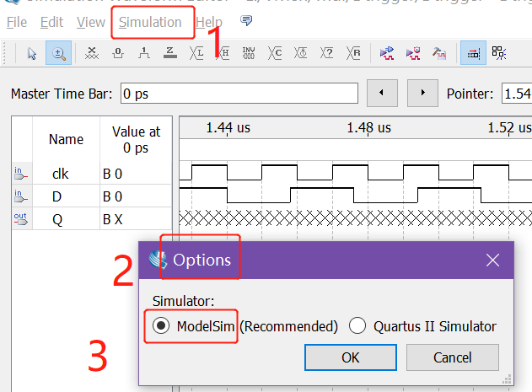The height and width of the screenshot is (392, 532).
Task: Open the File menu
Action: (17, 23)
